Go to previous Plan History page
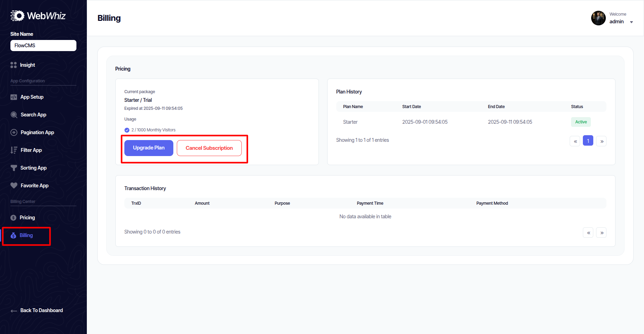 tap(575, 141)
